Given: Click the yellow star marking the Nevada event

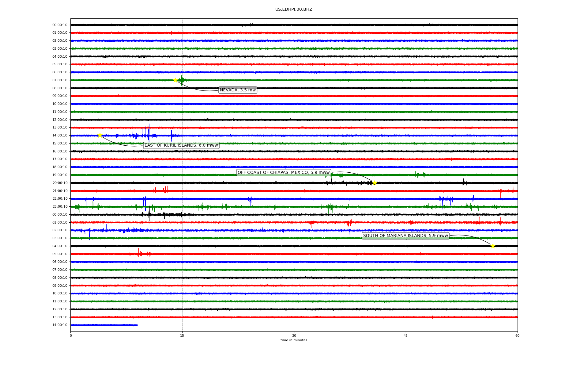Looking at the screenshot, I should [x=175, y=80].
